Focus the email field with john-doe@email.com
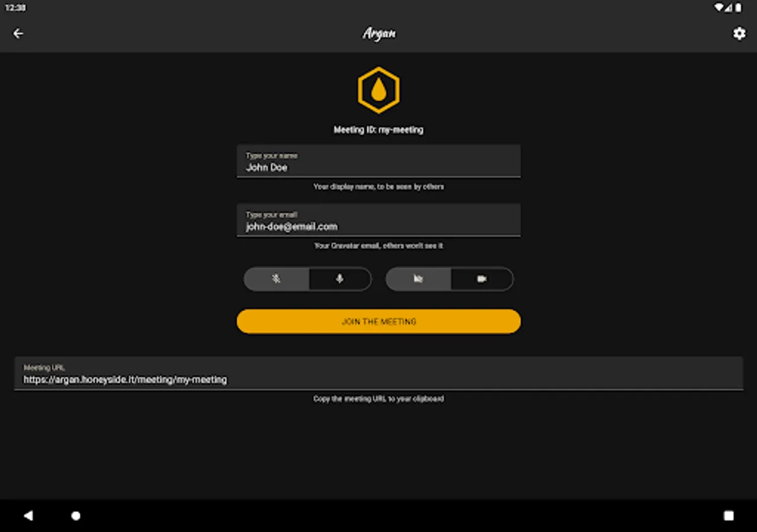The image size is (757, 532). point(378,220)
